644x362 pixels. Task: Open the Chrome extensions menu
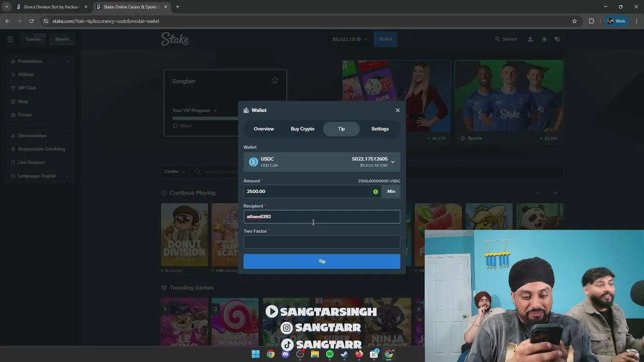point(591,21)
